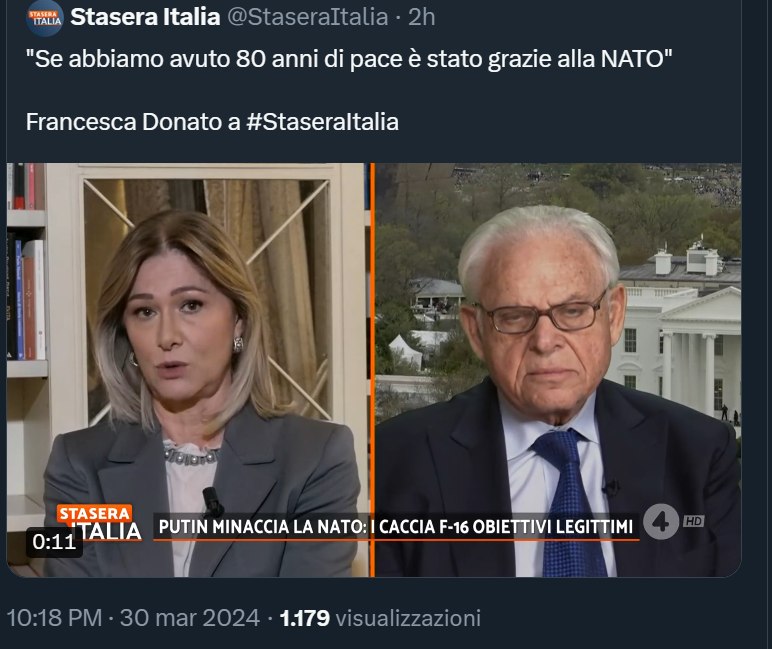Click the Rete 4 channel logo

(x=661, y=522)
